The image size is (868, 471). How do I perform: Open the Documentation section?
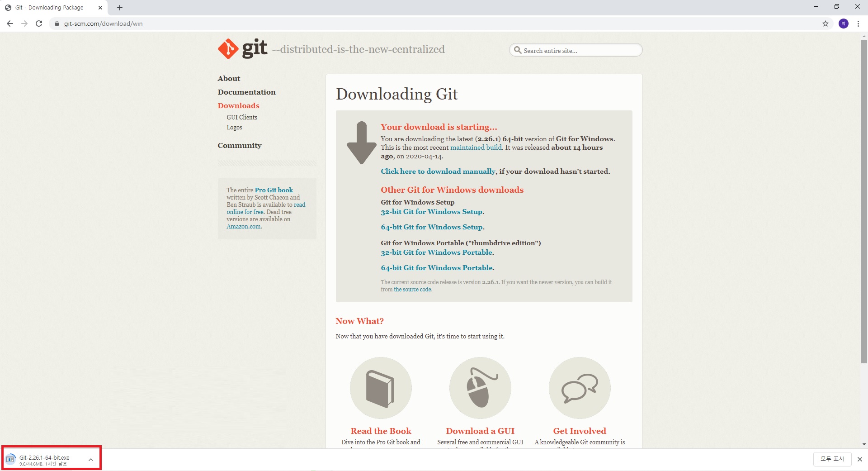[x=246, y=92]
